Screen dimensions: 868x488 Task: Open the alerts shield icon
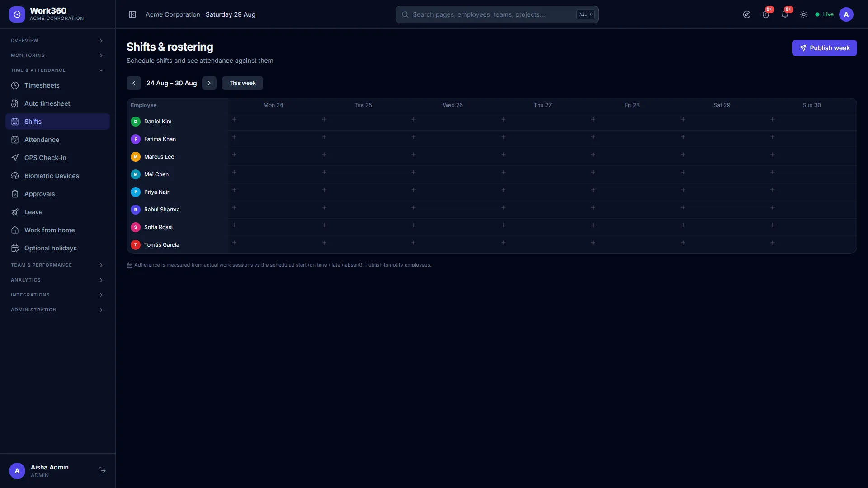(766, 14)
